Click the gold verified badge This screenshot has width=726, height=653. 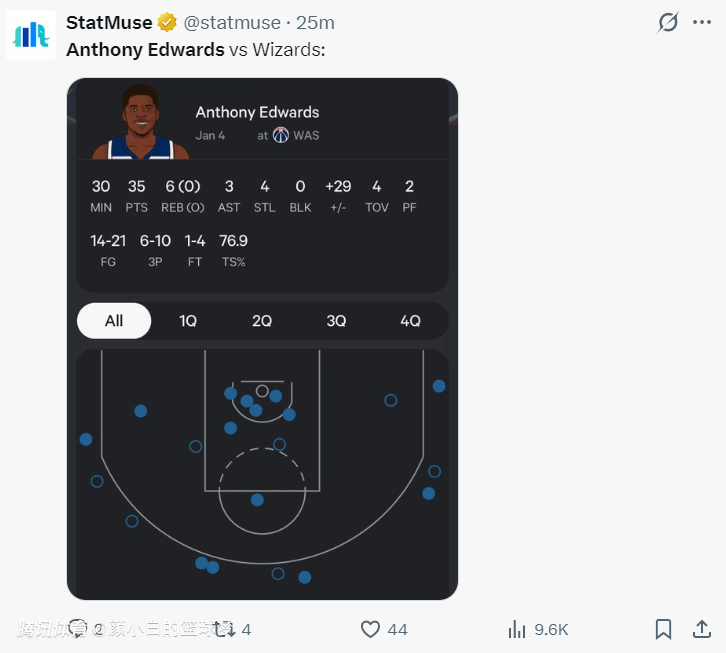click(167, 23)
